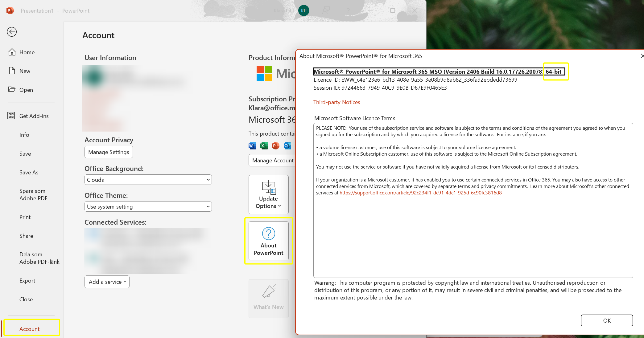The width and height of the screenshot is (644, 338).
Task: Click the Manage Account button
Action: click(x=273, y=160)
